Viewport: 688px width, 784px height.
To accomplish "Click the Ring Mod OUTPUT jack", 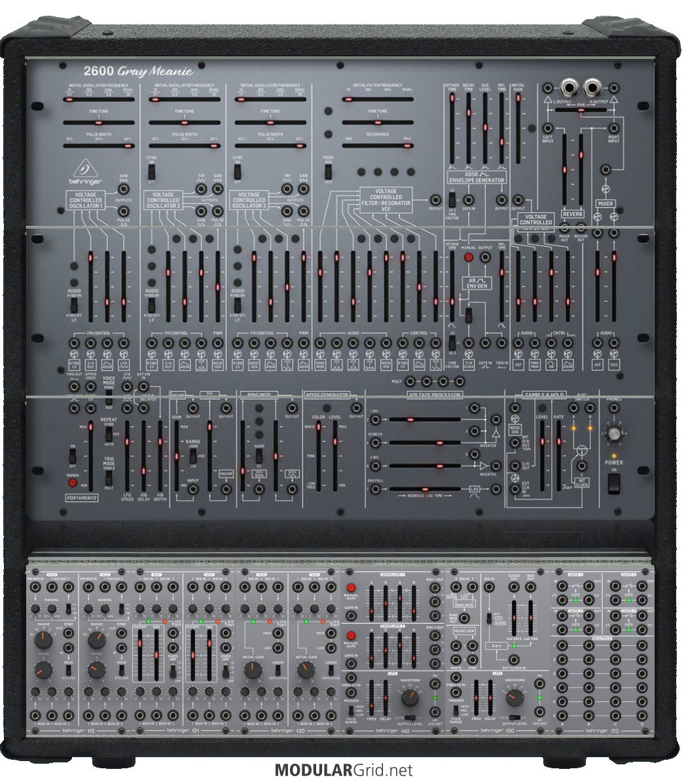I will [x=293, y=408].
